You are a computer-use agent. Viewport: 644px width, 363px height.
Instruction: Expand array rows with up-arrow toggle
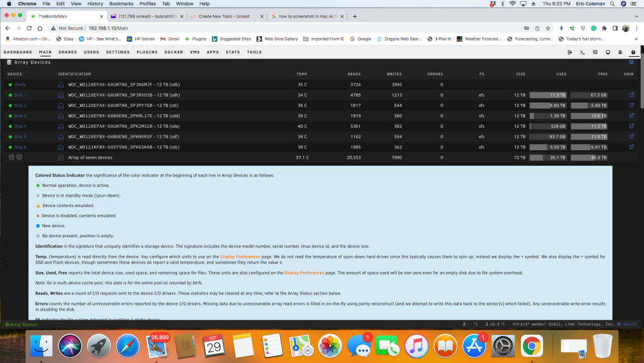coord(19,157)
